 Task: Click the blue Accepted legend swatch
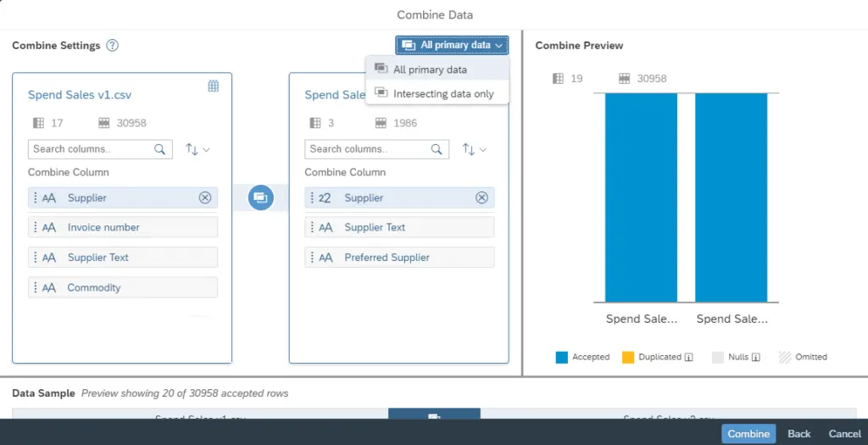[x=561, y=358]
